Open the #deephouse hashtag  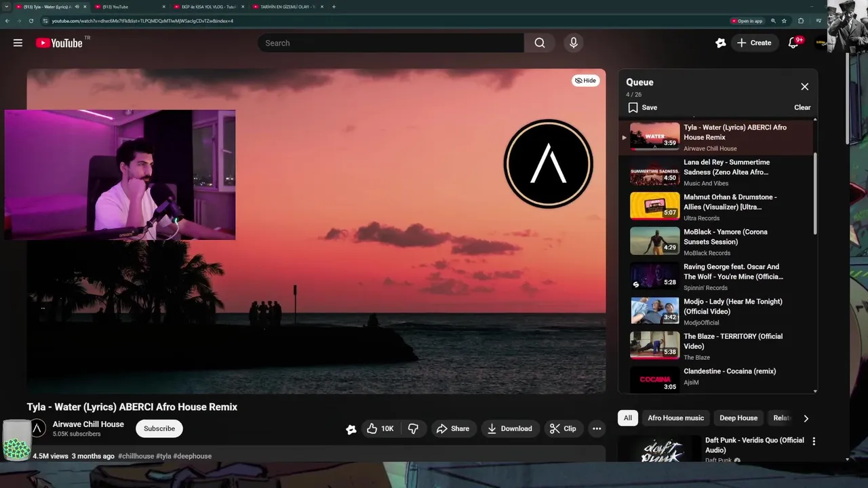(193, 456)
